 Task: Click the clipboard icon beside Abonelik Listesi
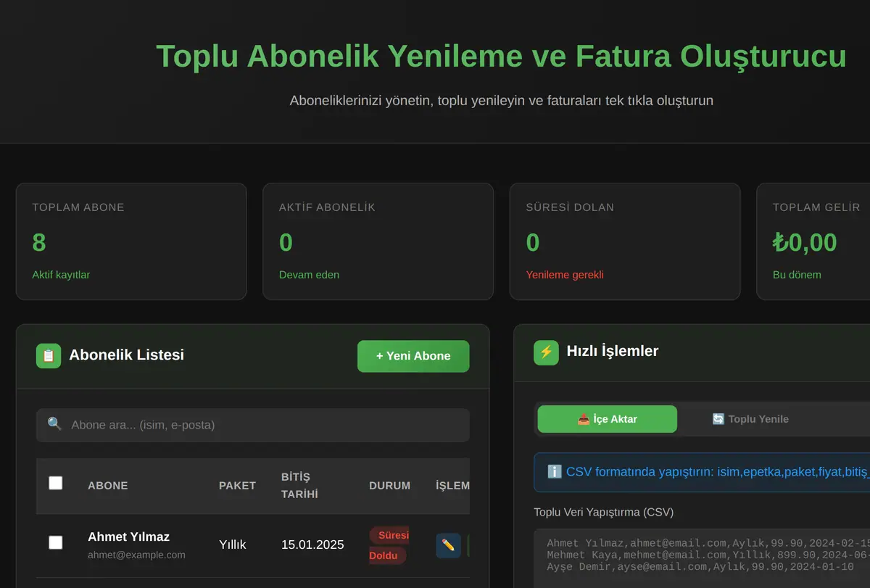pos(49,356)
